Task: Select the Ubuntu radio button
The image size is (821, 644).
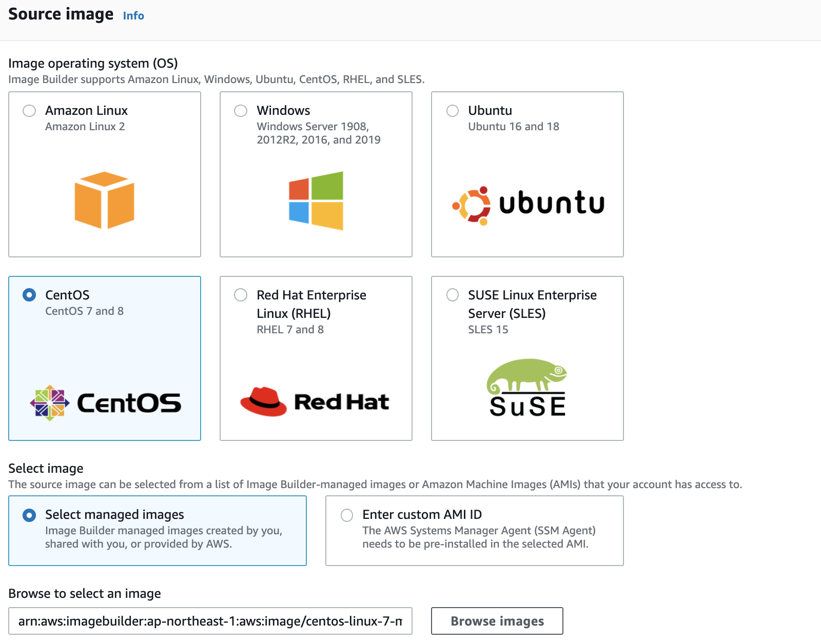Action: (x=453, y=111)
